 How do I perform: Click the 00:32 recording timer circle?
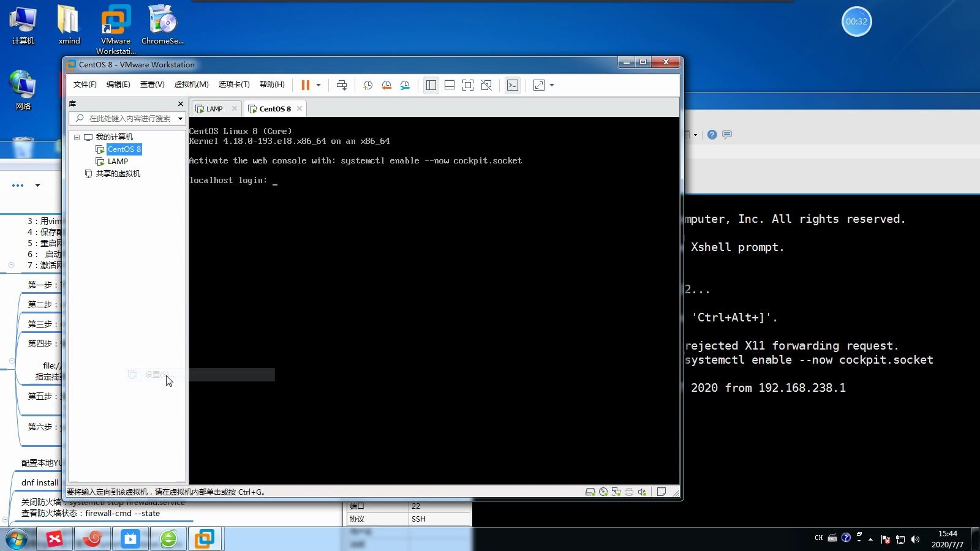pyautogui.click(x=856, y=21)
